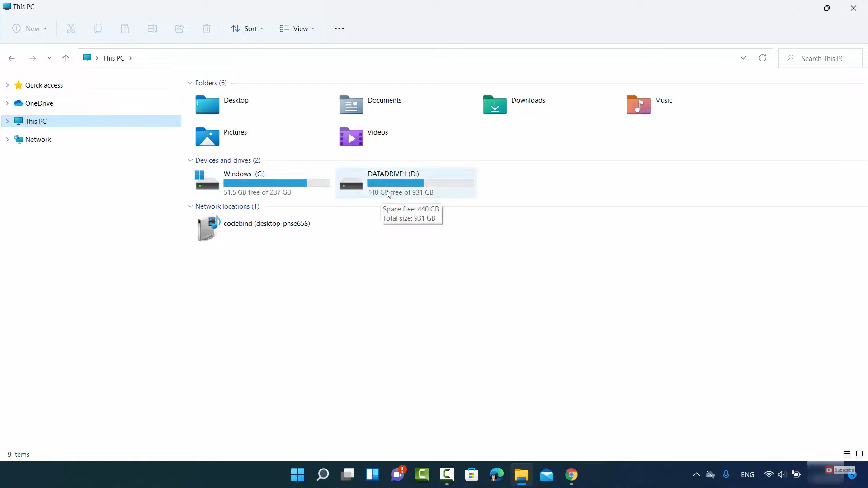Open the Downloads folder icon

495,105
